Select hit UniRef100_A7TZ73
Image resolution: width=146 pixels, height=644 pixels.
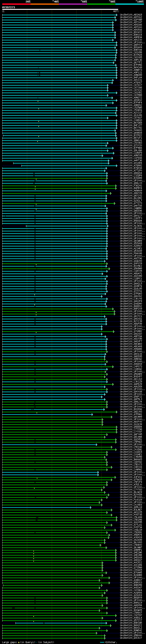(131, 203)
